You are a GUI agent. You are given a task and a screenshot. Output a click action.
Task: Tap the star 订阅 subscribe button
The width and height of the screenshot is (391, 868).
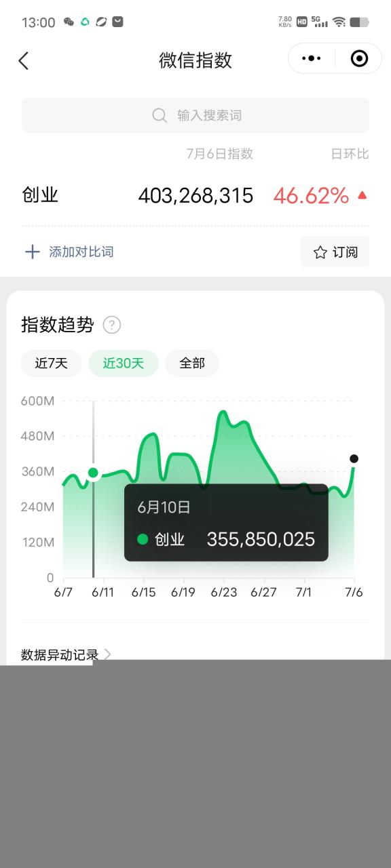(335, 252)
